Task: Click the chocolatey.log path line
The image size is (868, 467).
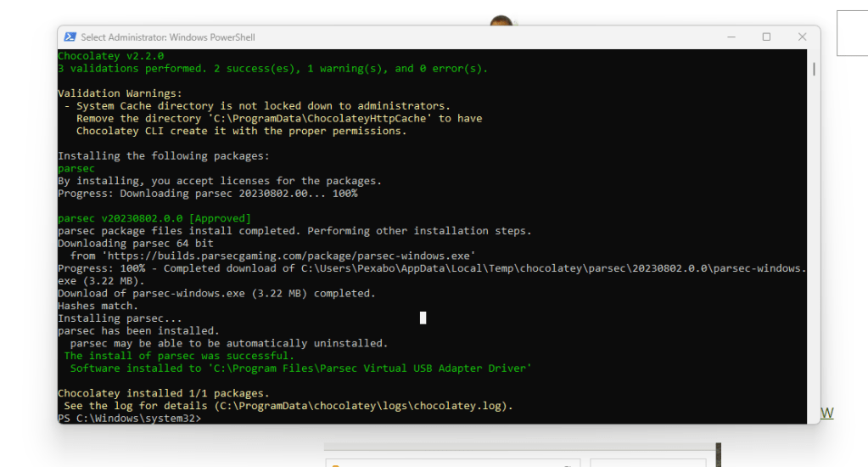Action: tap(288, 406)
